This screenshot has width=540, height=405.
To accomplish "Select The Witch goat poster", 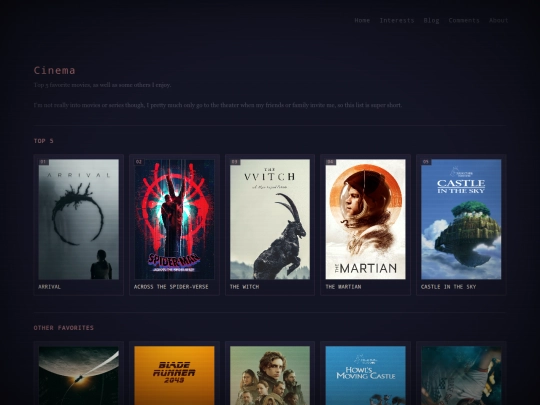I will pos(270,219).
